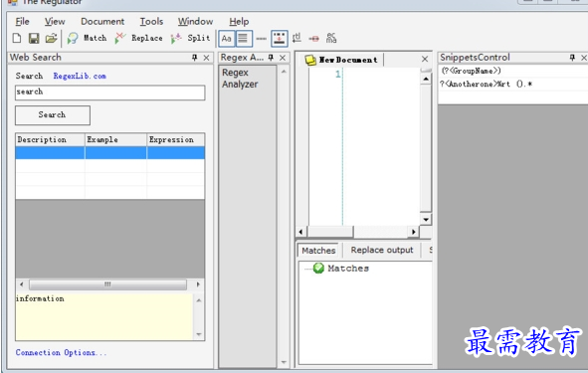588x373 pixels.
Task: Close the Regex Analyzer panel
Action: 283,58
